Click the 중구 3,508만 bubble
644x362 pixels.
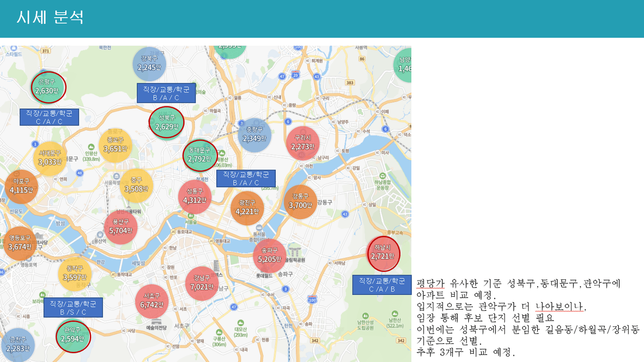[x=136, y=185]
